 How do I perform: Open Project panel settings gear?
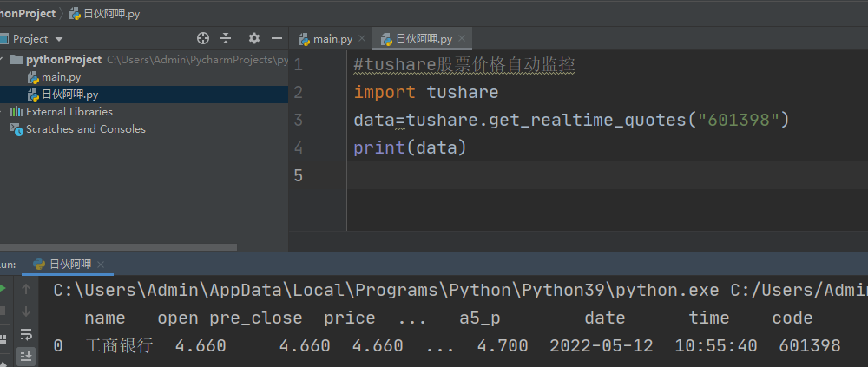click(254, 38)
